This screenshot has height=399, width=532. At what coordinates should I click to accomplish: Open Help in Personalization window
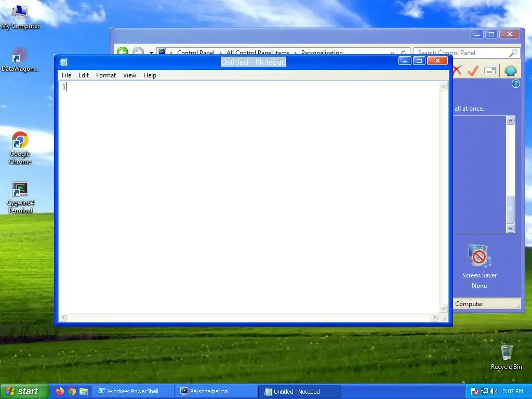(515, 84)
